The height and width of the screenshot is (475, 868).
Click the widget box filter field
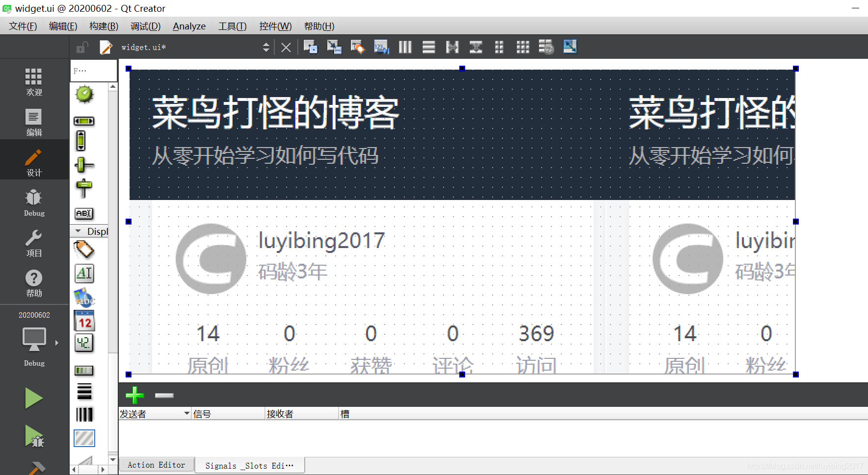click(x=93, y=71)
